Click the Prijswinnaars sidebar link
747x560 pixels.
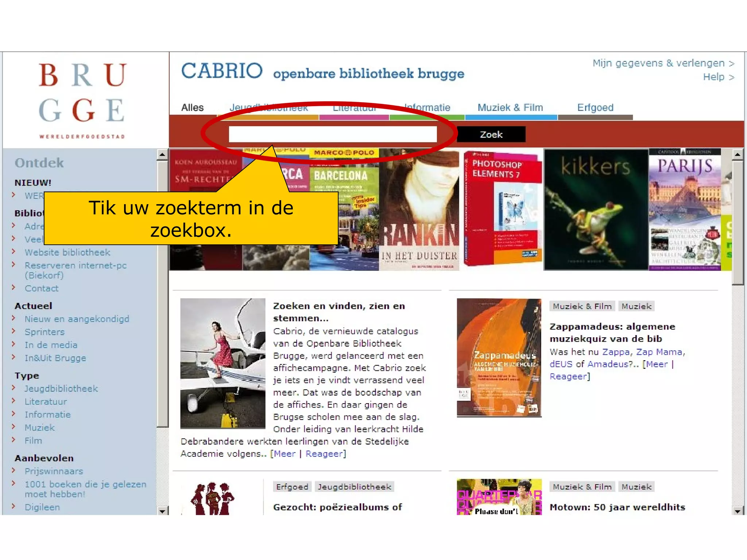[54, 471]
